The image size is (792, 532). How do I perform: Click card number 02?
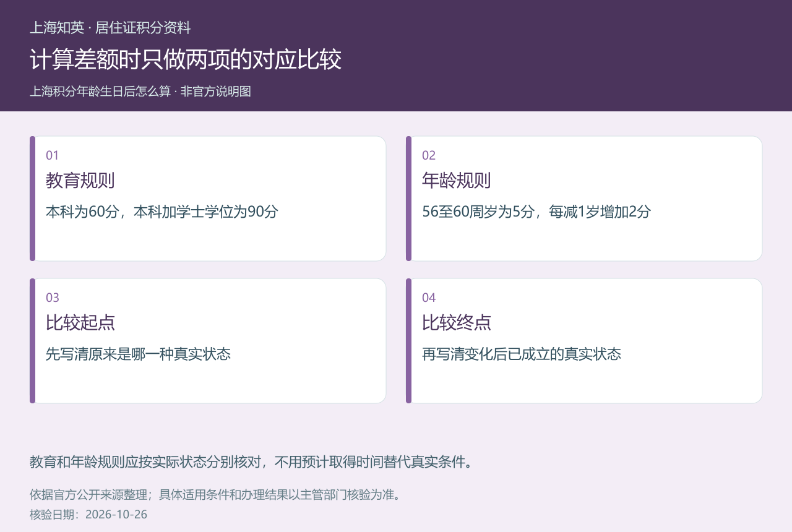tap(429, 155)
